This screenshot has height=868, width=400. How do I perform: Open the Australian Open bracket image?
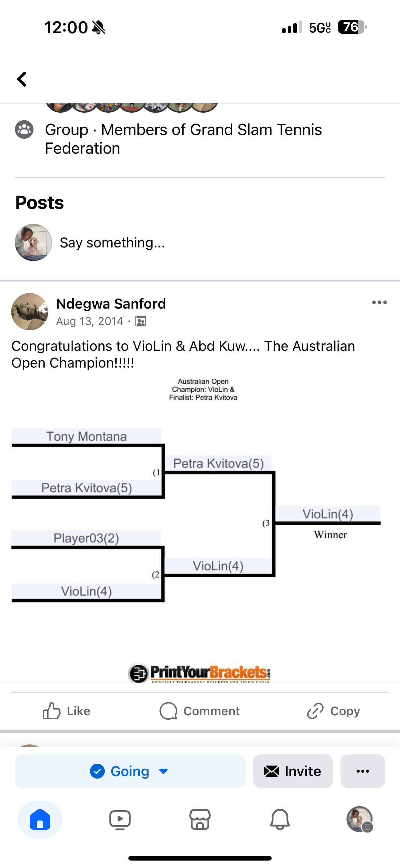[x=200, y=531]
